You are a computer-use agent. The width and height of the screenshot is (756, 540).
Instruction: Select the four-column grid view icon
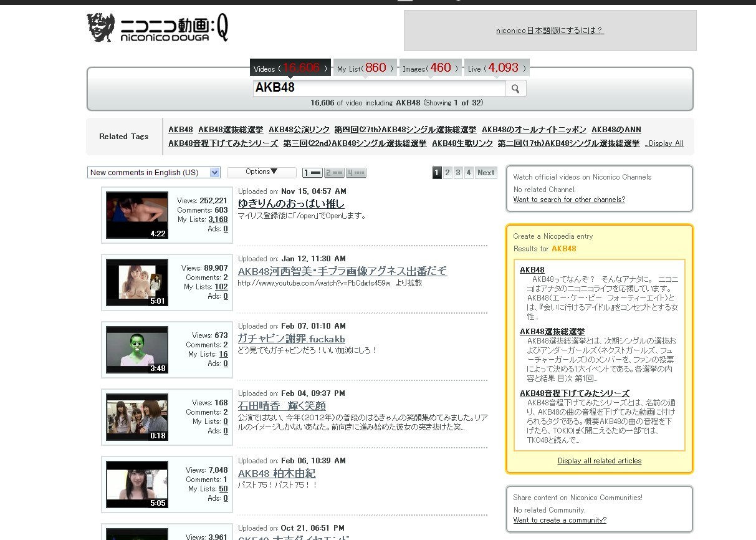[x=356, y=173]
